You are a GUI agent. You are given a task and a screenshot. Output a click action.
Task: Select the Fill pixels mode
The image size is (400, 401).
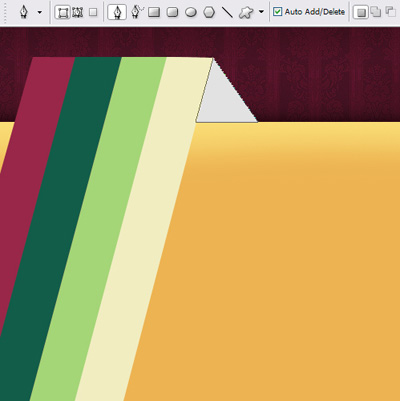click(x=93, y=13)
